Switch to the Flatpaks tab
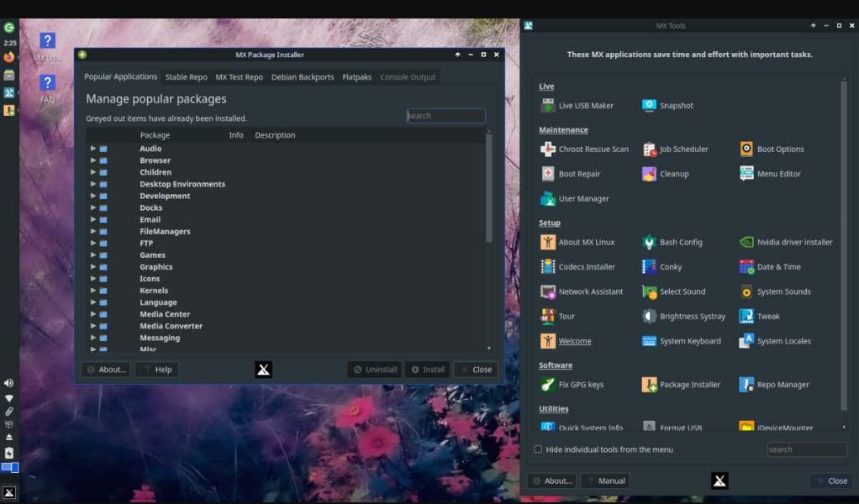Screen dimensions: 859x504 (356, 76)
